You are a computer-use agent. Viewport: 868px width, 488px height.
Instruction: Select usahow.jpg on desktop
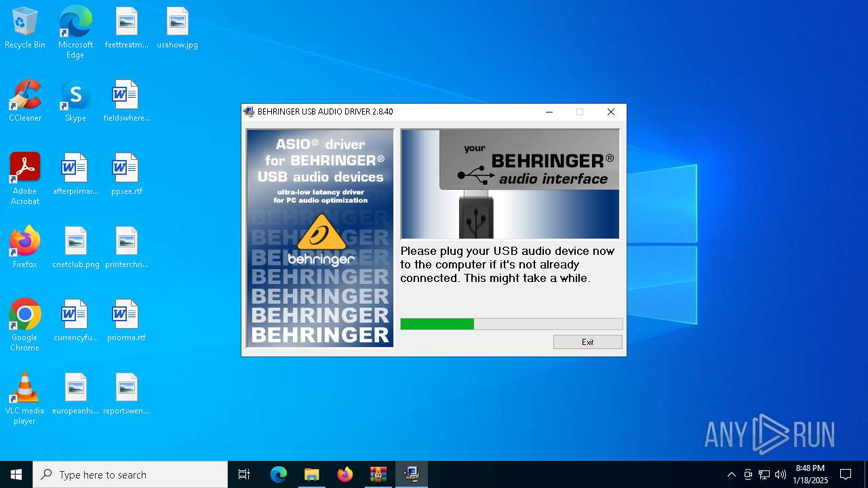pyautogui.click(x=177, y=28)
